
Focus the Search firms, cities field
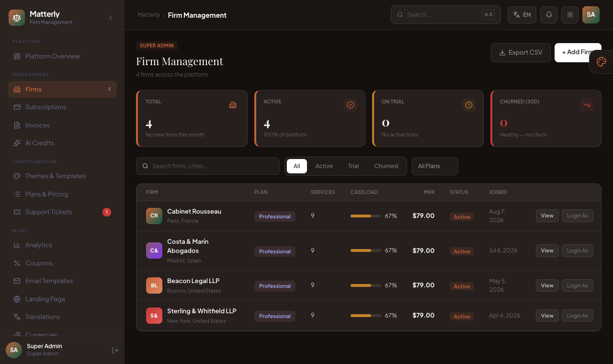pyautogui.click(x=208, y=166)
